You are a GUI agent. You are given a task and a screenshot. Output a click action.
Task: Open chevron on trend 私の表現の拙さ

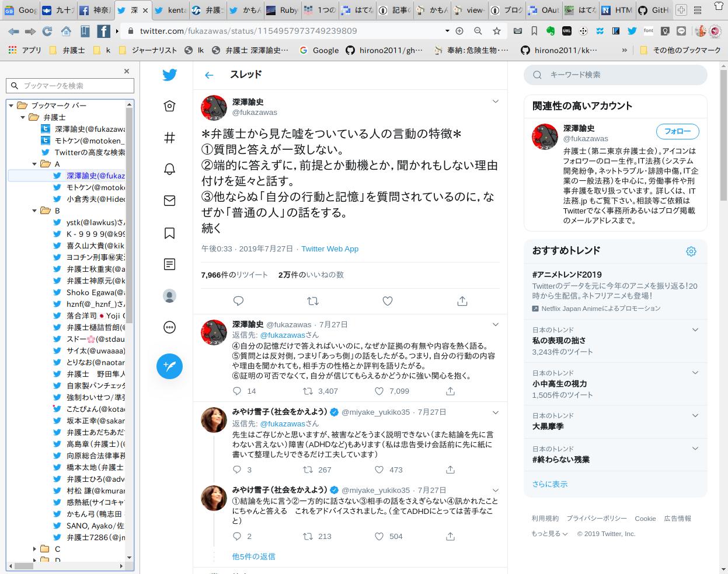coord(695,330)
